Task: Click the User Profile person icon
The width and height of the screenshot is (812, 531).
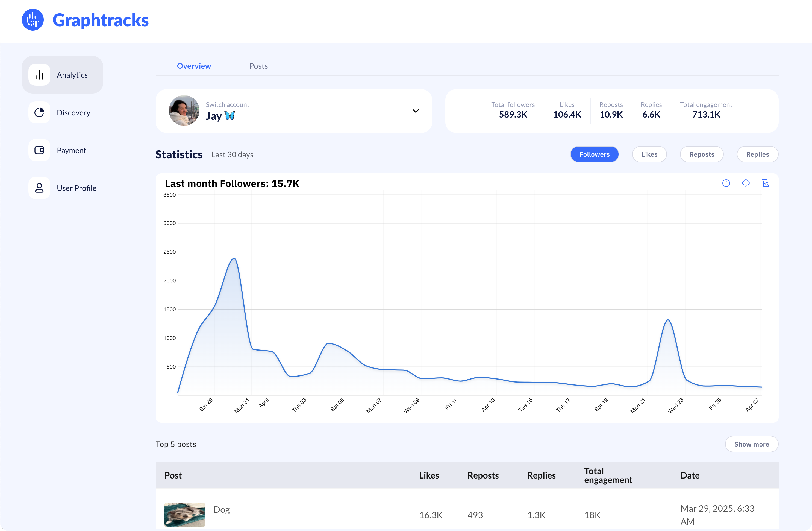Action: pyautogui.click(x=39, y=188)
